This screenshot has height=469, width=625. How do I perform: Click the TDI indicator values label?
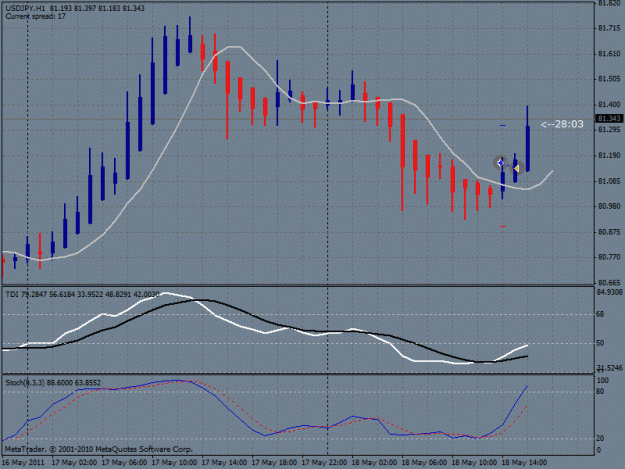click(83, 294)
